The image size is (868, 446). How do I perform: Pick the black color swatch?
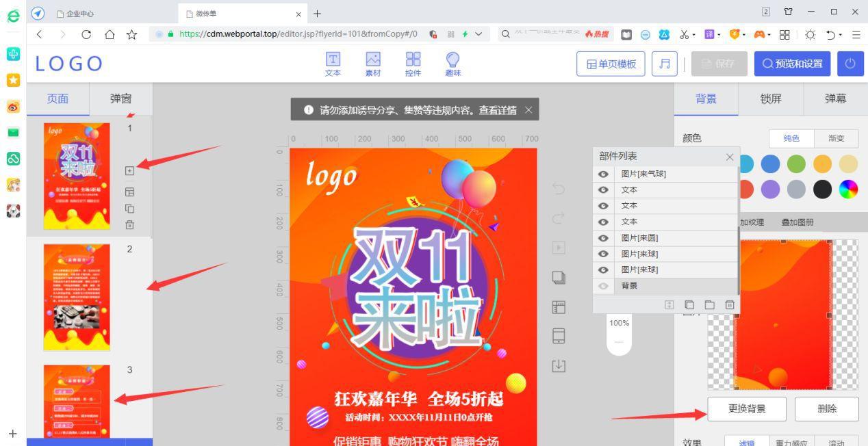tap(821, 189)
